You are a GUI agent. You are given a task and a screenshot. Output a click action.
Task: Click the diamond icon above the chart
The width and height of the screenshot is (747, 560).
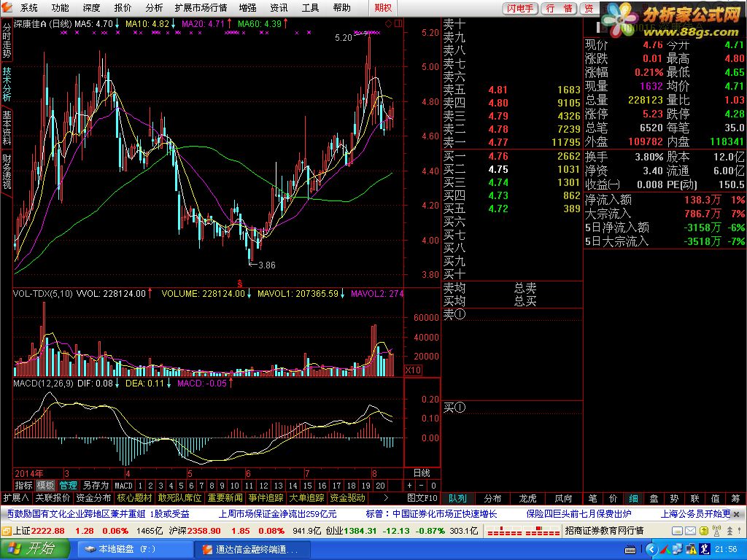pos(388,23)
